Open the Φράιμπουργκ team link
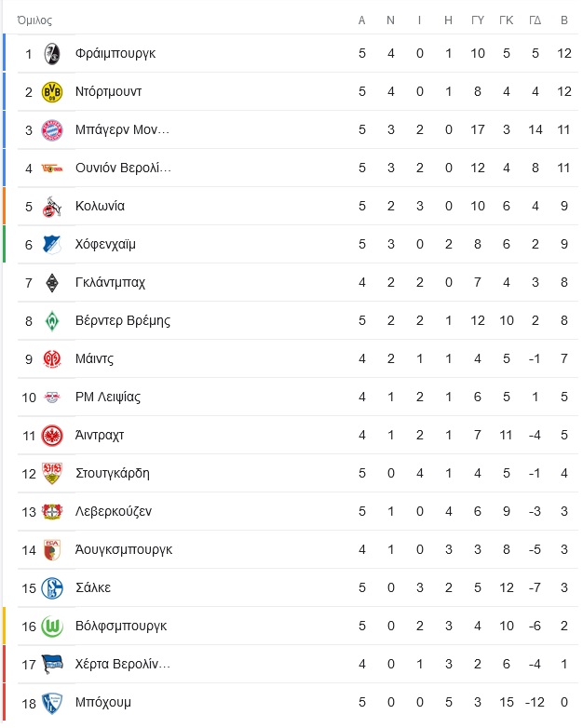 [115, 54]
